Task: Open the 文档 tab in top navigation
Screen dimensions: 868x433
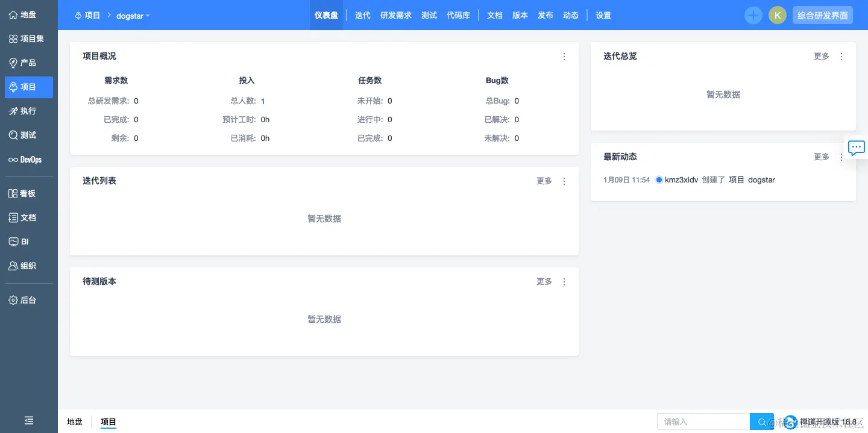Action: tap(495, 15)
